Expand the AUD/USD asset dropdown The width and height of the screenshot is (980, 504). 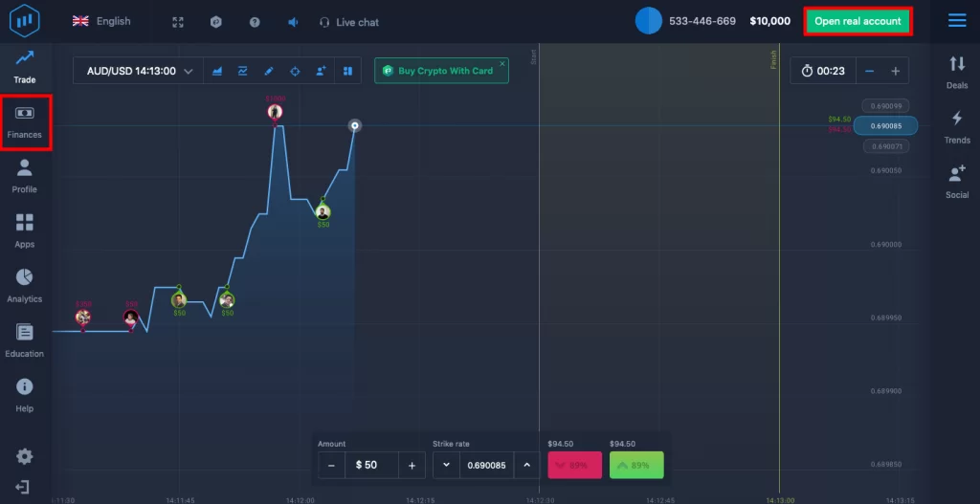[x=140, y=71]
